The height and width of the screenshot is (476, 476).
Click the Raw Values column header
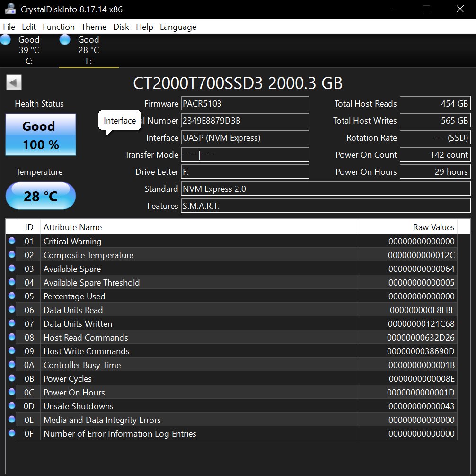(407, 227)
